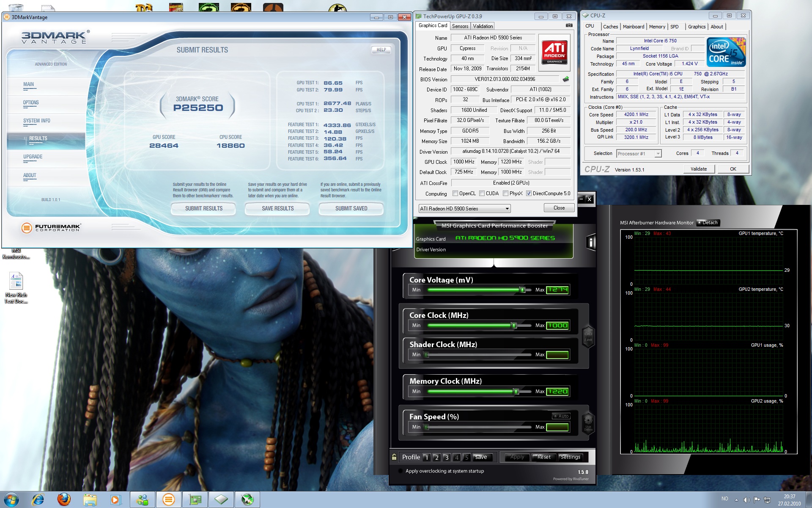The width and height of the screenshot is (812, 508).
Task: Open Windows Media Player taskbar icon
Action: pyautogui.click(x=115, y=500)
